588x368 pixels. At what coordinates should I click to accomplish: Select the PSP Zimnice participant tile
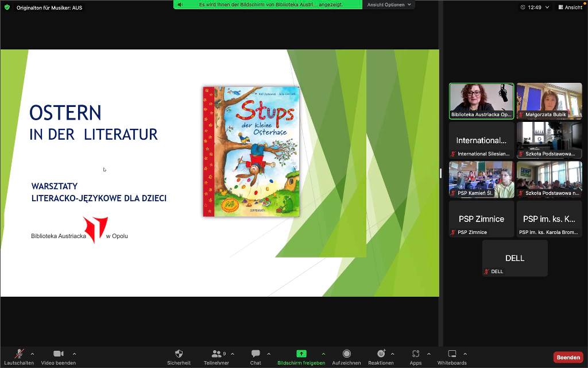(481, 219)
